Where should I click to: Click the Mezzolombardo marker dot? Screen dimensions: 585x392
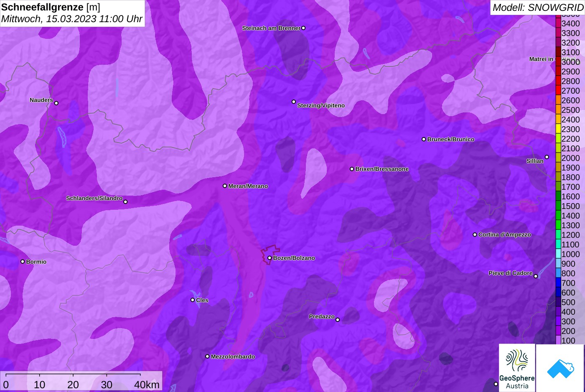click(x=207, y=356)
